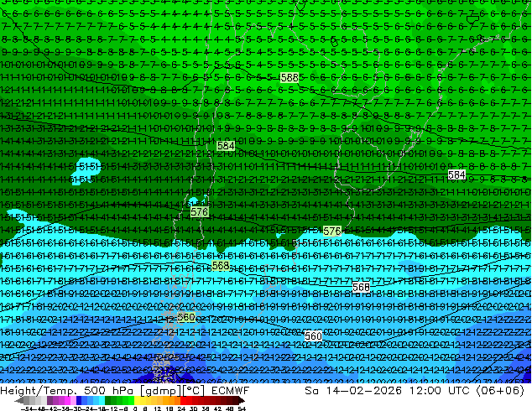Screen dimensions: 532x411
Task: Click the white-background 584 contour label
Action: click(456, 175)
